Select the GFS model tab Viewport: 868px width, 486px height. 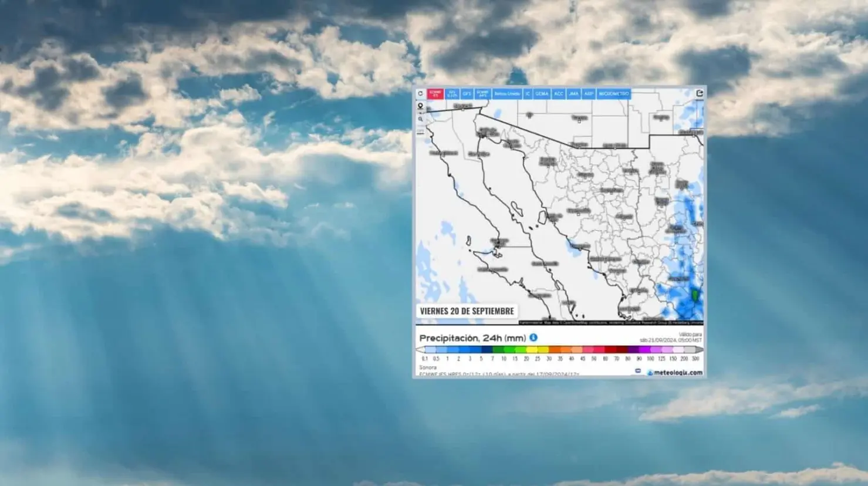467,94
